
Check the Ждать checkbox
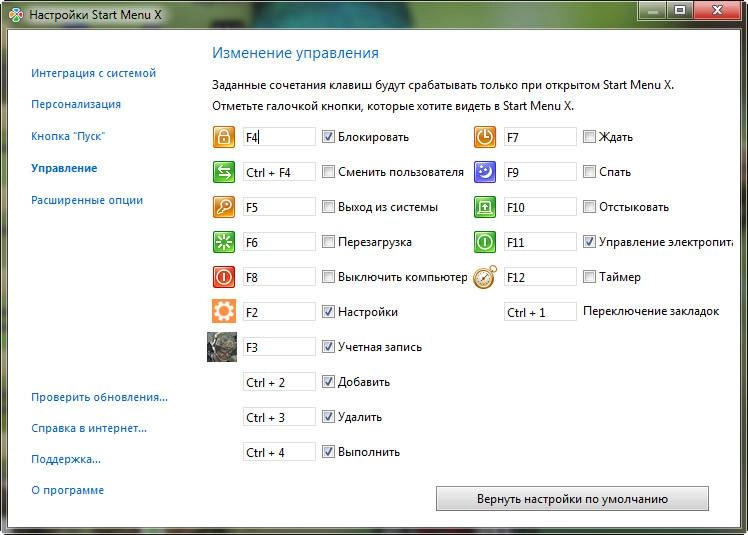590,136
